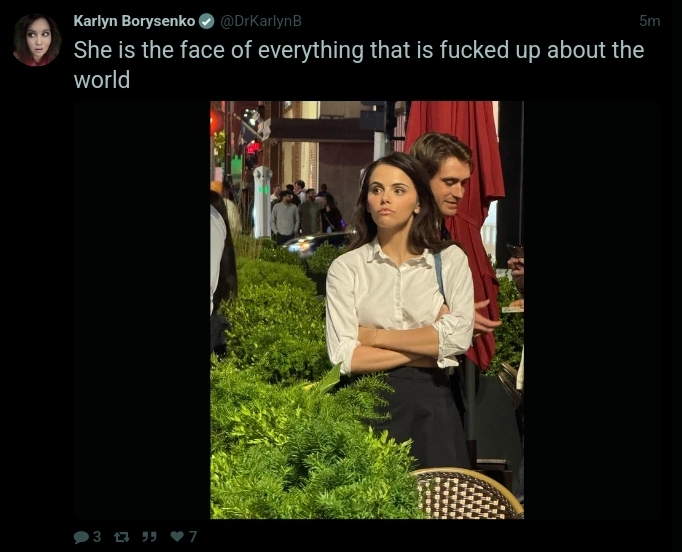Screen dimensions: 682x552
Task: Click the reply count number 3
Action: (97, 537)
